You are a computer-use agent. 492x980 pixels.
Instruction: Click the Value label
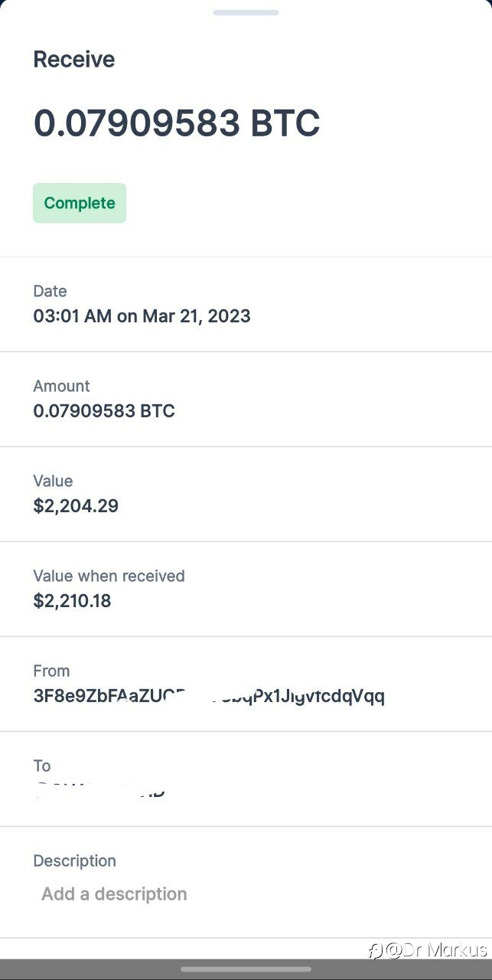click(x=53, y=481)
